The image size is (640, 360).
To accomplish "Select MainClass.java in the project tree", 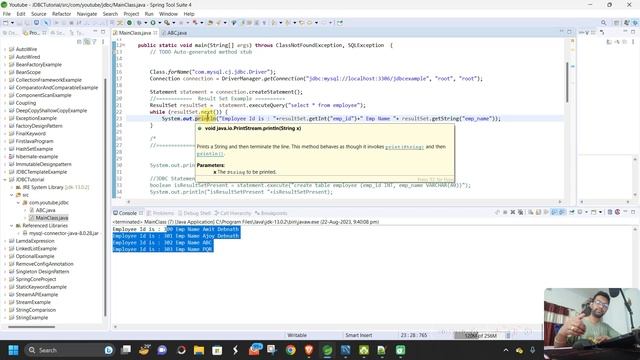I will pyautogui.click(x=52, y=218).
